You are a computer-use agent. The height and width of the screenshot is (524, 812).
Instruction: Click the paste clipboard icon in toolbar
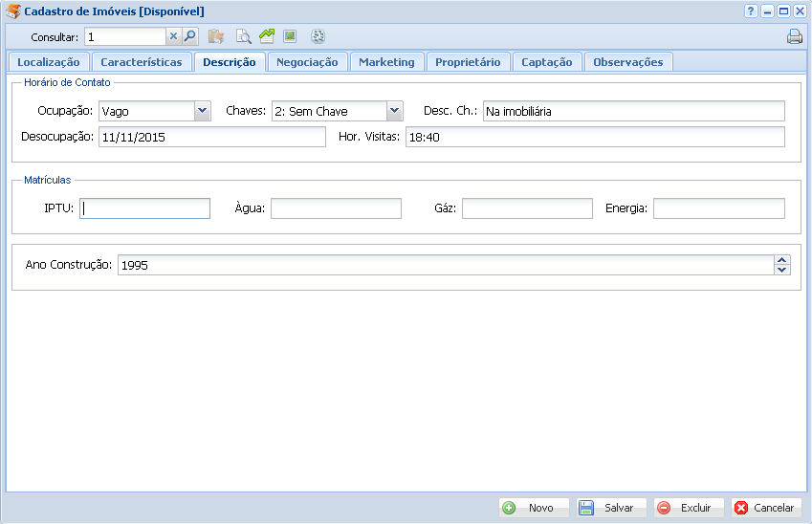click(x=216, y=37)
